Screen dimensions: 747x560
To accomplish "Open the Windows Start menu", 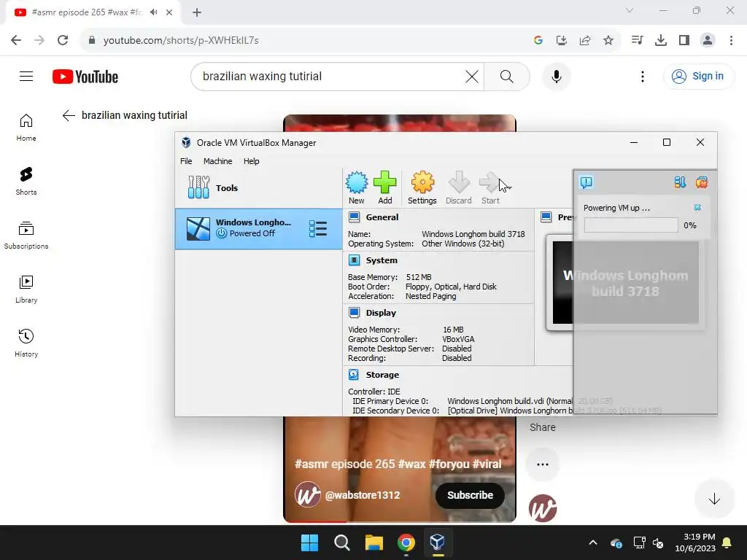I will [309, 542].
